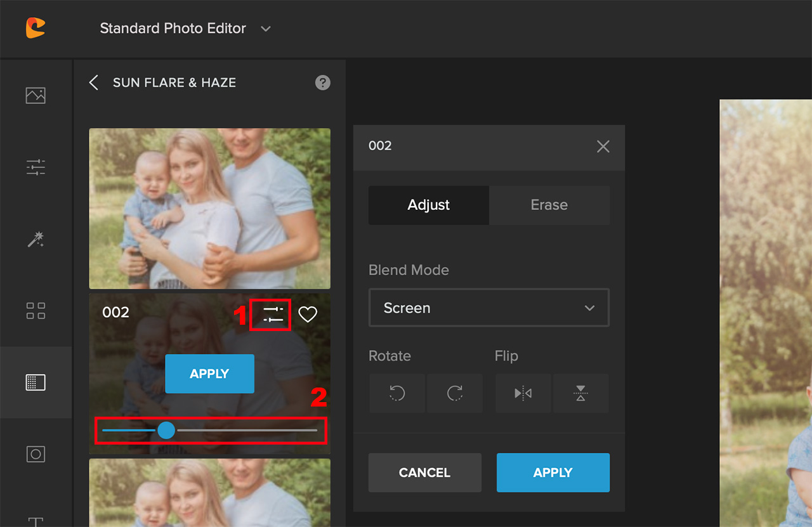Flip texture horizontally
The width and height of the screenshot is (812, 527).
523,393
